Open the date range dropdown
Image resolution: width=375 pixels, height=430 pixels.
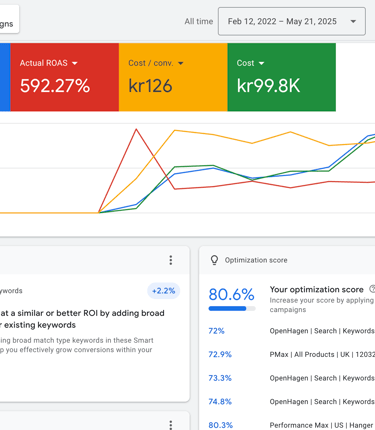click(x=292, y=21)
